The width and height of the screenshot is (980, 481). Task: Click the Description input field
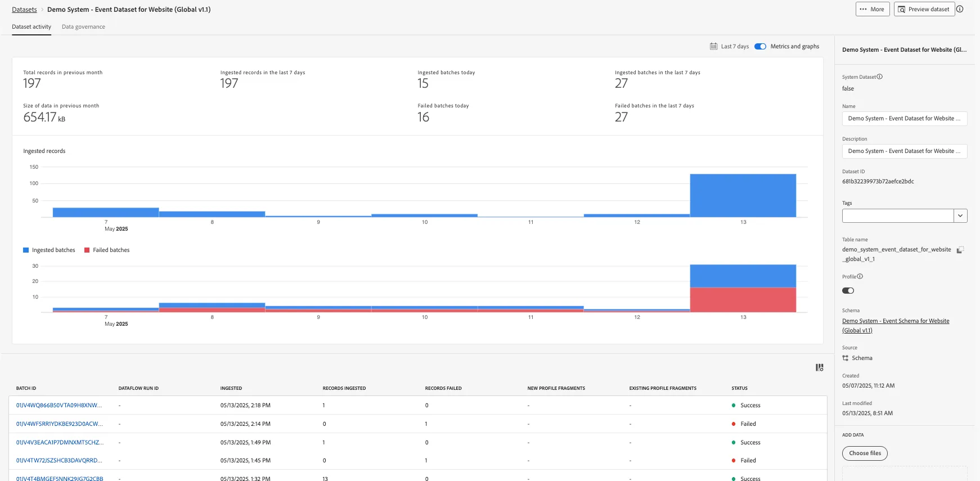click(x=905, y=151)
